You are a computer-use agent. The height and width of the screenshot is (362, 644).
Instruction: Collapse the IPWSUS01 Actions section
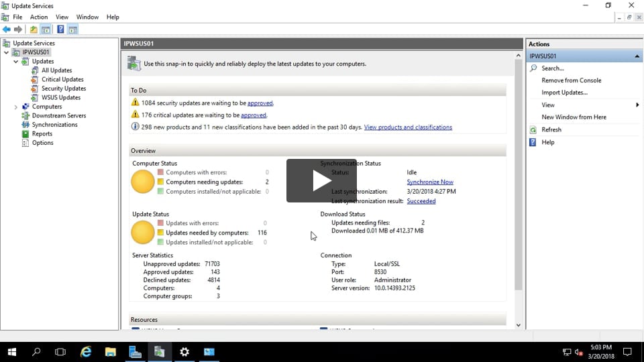[x=637, y=56]
